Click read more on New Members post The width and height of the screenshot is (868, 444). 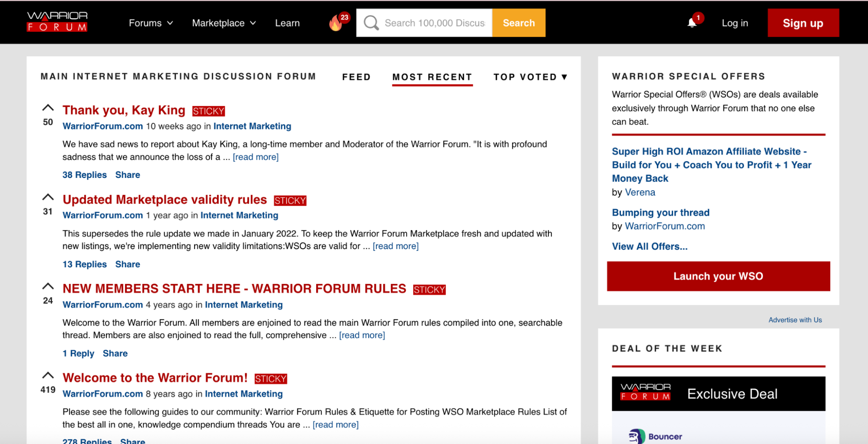[x=362, y=335]
